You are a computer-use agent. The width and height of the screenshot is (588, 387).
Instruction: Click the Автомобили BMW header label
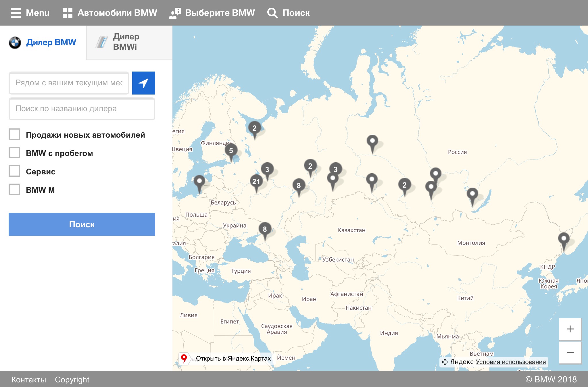point(117,13)
